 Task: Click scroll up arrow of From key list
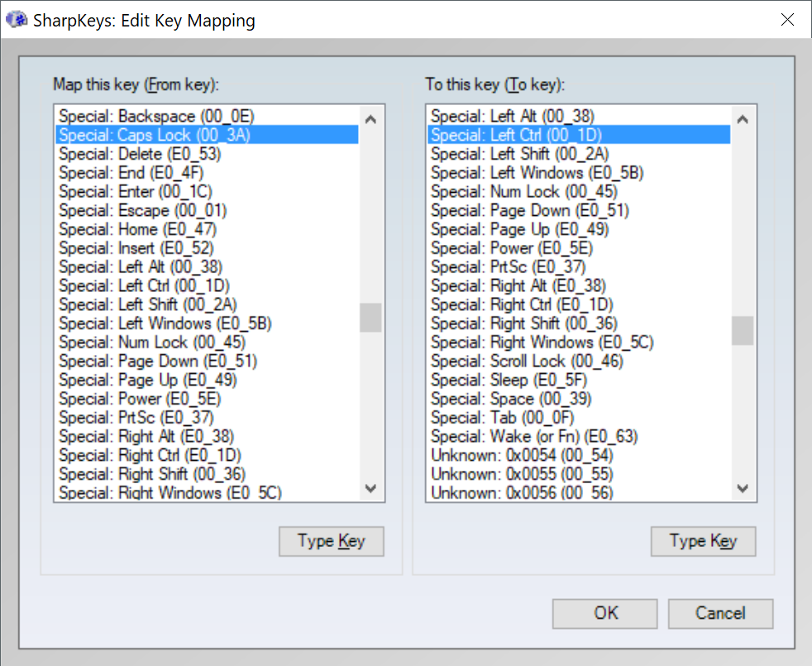tap(370, 120)
